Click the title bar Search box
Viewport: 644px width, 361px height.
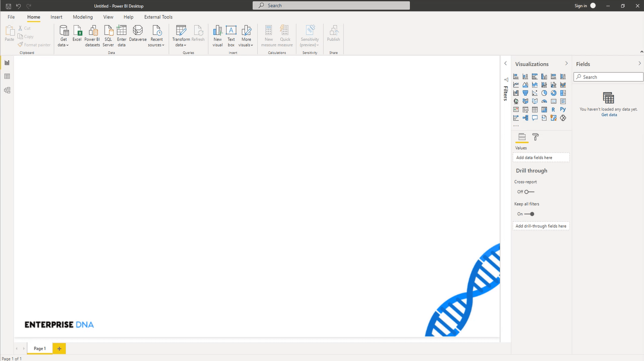pos(331,6)
